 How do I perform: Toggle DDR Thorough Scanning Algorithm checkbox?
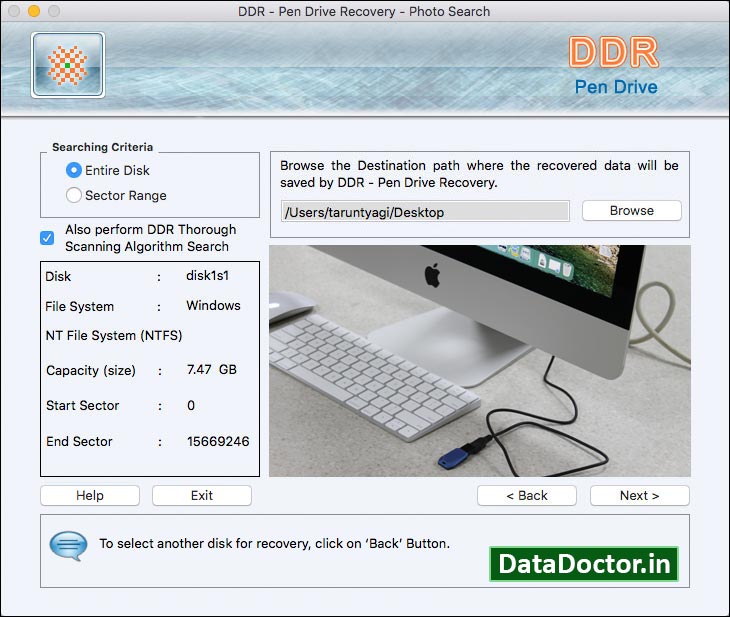point(47,238)
